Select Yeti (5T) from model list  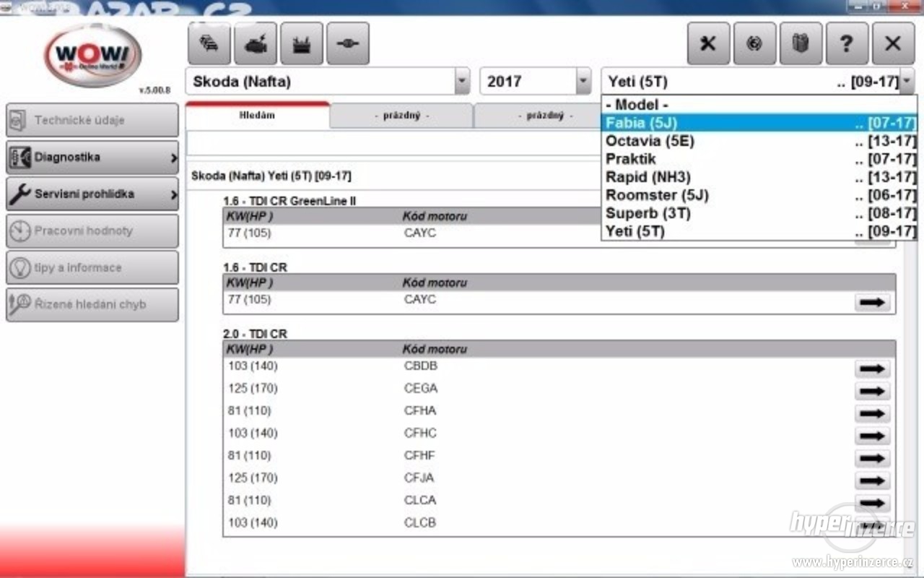pyautogui.click(x=759, y=231)
